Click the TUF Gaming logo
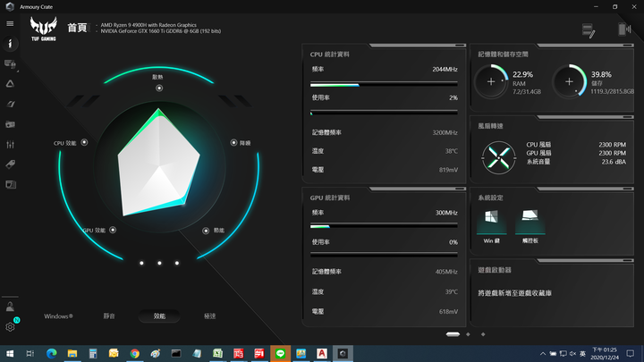This screenshot has width=644, height=362. [44, 29]
